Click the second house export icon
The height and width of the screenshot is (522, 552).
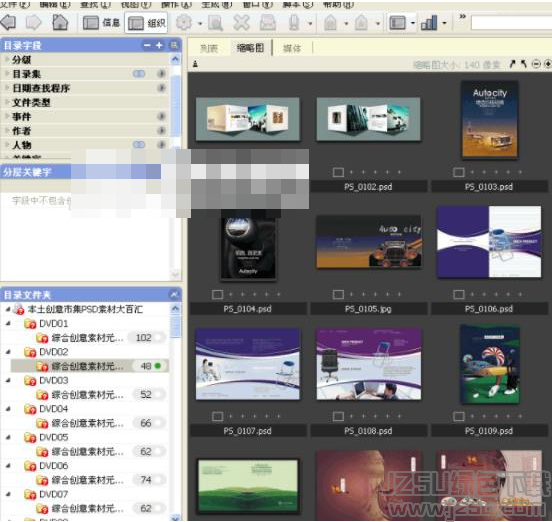[362, 23]
